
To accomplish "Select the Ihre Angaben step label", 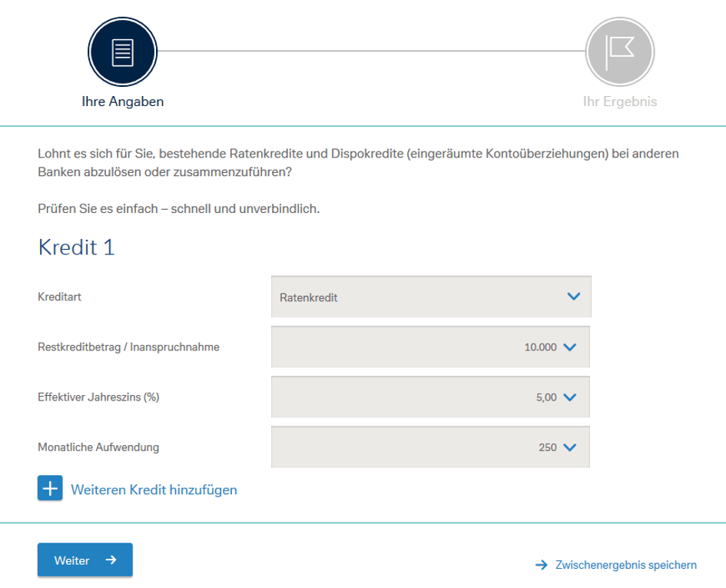I will tap(123, 101).
